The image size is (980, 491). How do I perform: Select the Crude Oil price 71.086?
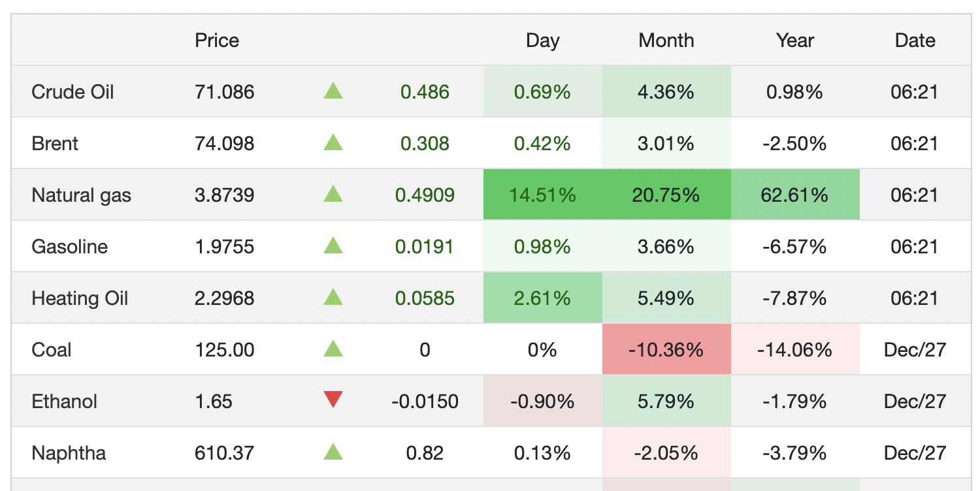(224, 91)
